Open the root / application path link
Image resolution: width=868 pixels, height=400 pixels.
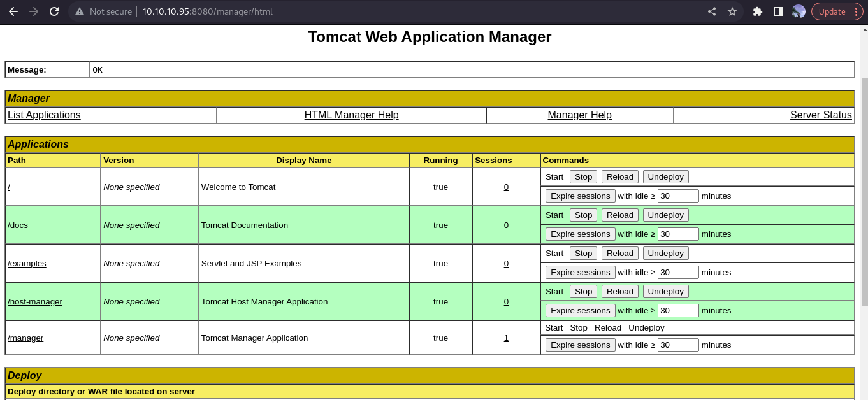click(9, 187)
